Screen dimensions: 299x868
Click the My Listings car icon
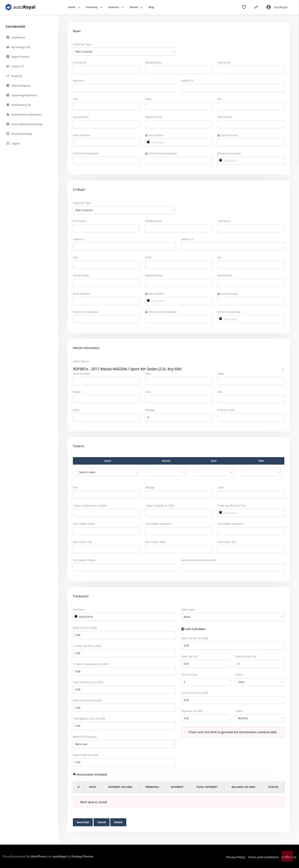click(8, 47)
